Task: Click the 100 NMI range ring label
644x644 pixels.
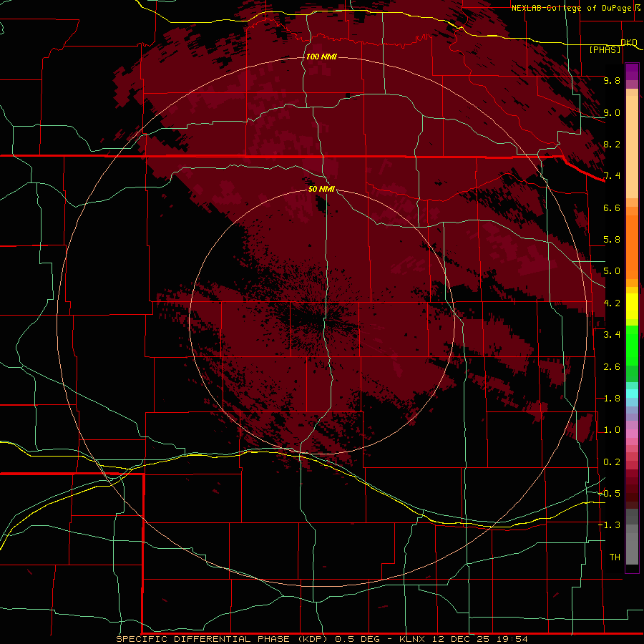Action: [x=321, y=57]
